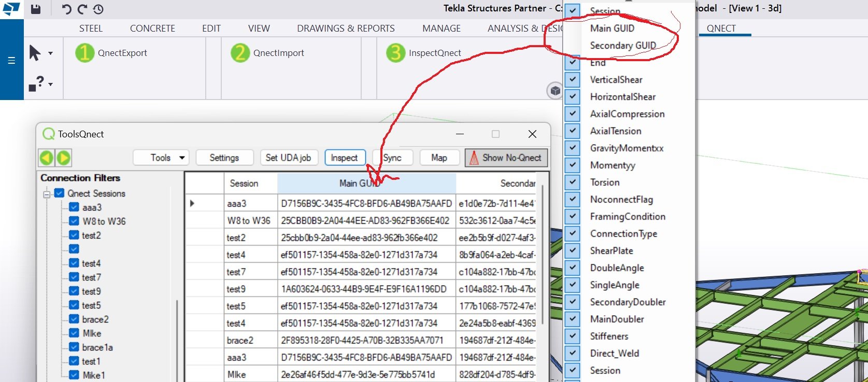Viewport: 868px width, 382px height.
Task: Uncheck the brace2 session filter
Action: coord(74,319)
